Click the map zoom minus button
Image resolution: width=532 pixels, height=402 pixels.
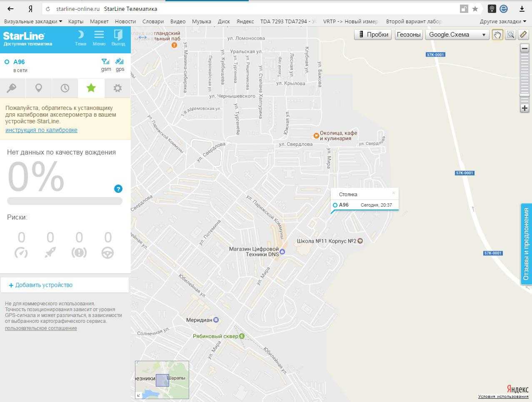pyautogui.click(x=525, y=48)
